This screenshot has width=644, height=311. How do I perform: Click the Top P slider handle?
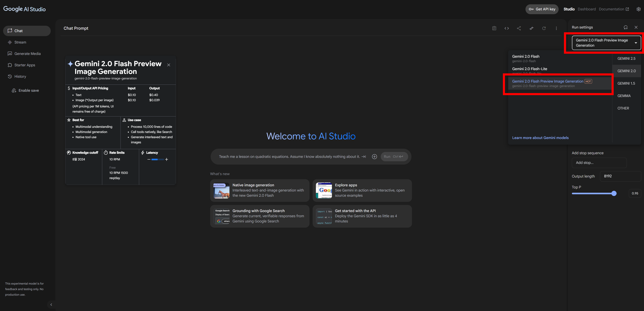(614, 193)
